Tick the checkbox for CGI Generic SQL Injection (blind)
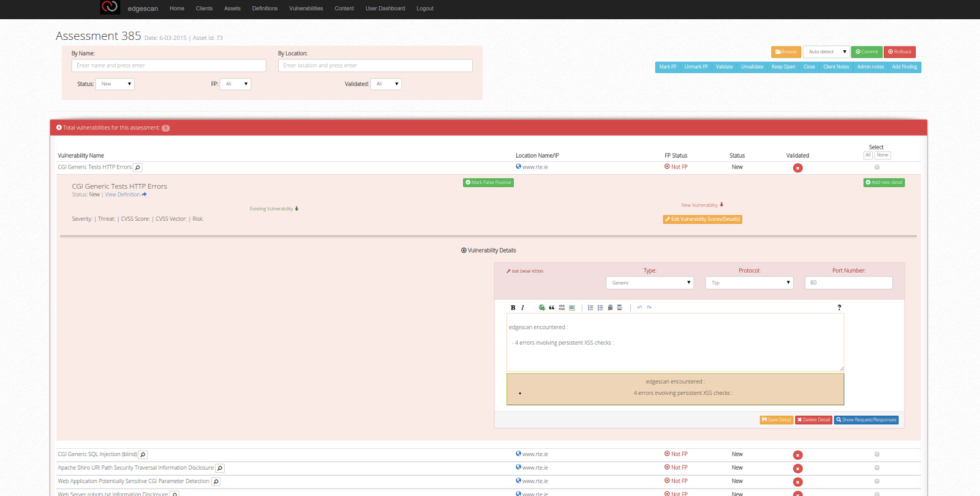Screen dimensions: 980x496 877,454
